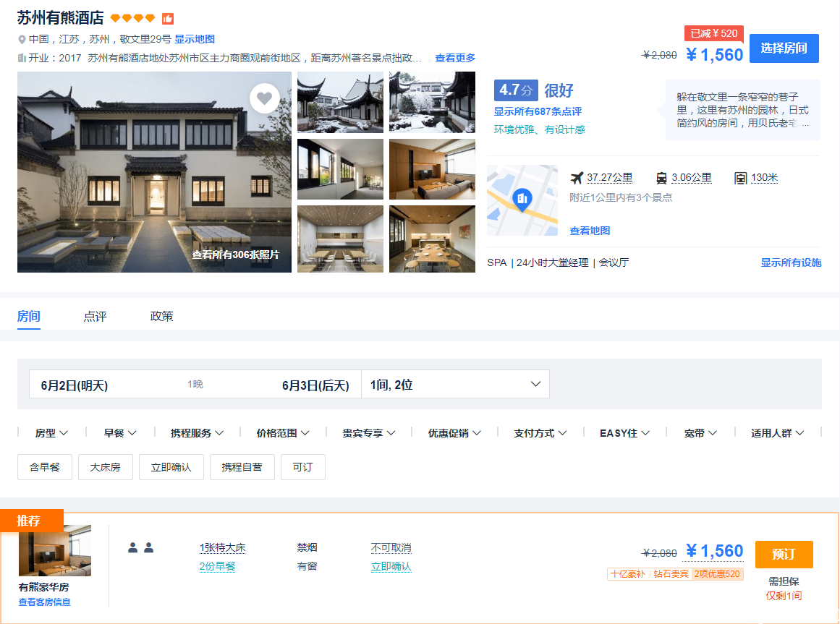Click the 2项优惠520 discount tag

click(717, 573)
